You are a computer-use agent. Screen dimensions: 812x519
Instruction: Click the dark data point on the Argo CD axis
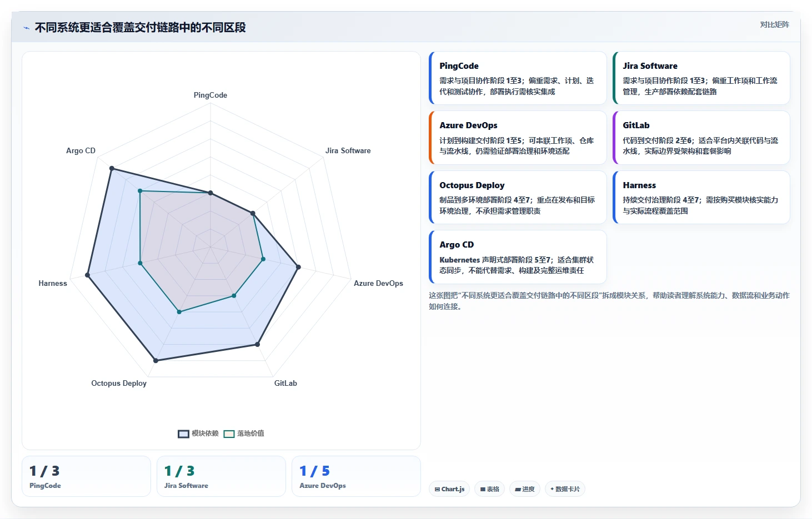(112, 168)
